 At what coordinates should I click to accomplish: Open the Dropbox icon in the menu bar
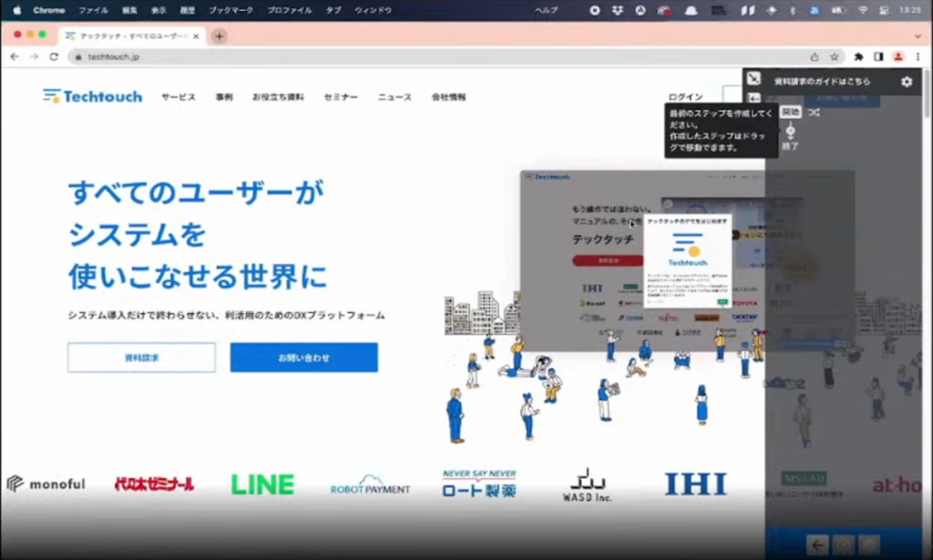(x=619, y=11)
